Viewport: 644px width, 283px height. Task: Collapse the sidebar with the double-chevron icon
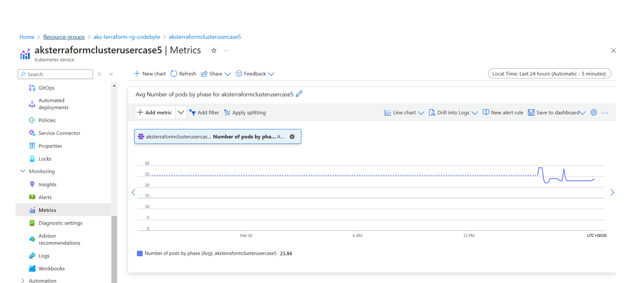tap(111, 74)
